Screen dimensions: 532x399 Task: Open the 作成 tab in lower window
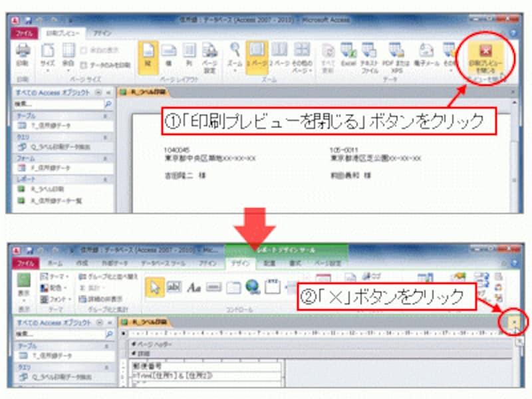(x=82, y=263)
